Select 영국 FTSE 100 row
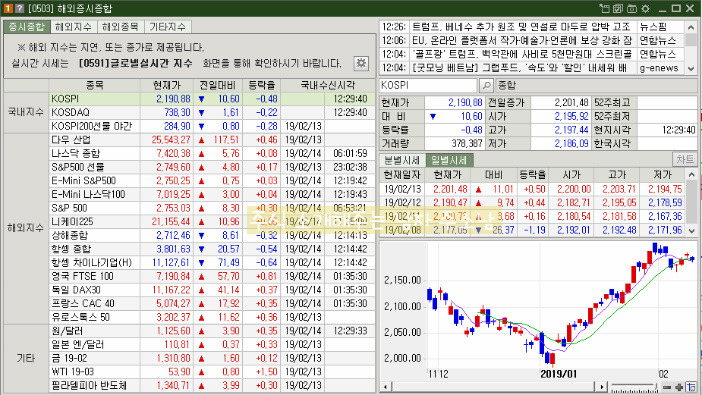 pos(212,276)
